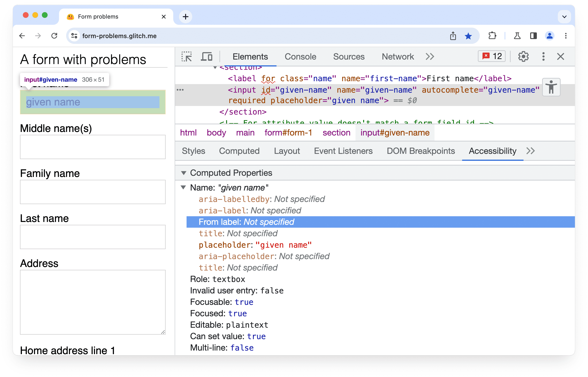Select the Network panel tab
Viewport: 588px width, 377px height.
pyautogui.click(x=398, y=57)
